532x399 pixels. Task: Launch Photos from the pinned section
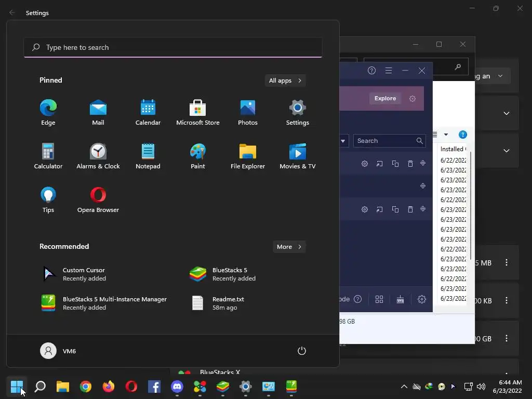pos(248,113)
